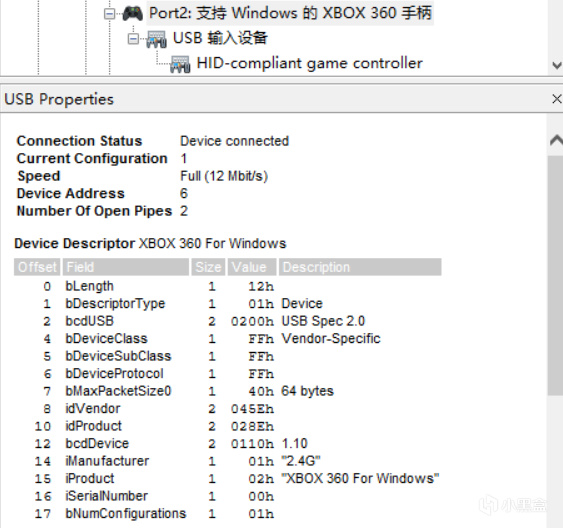This screenshot has width=563, height=528.
Task: Collapse the USB 输入设备 tree node
Action: 133,38
